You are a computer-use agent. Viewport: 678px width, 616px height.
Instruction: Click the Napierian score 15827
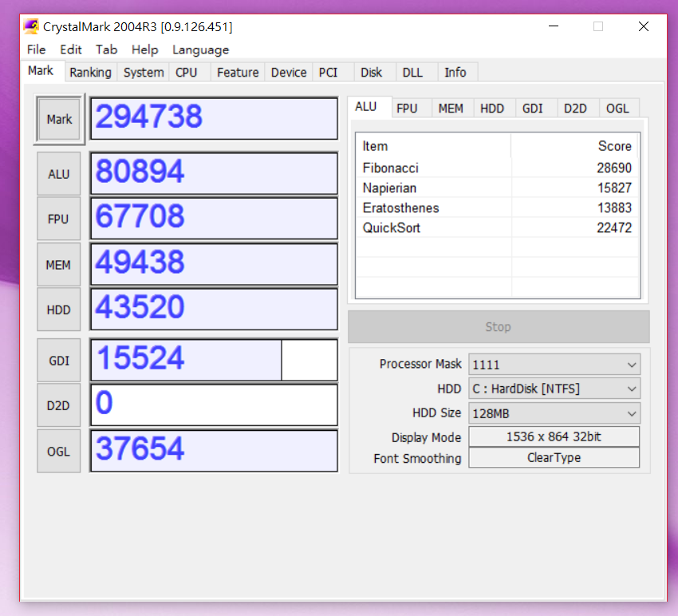(x=614, y=188)
